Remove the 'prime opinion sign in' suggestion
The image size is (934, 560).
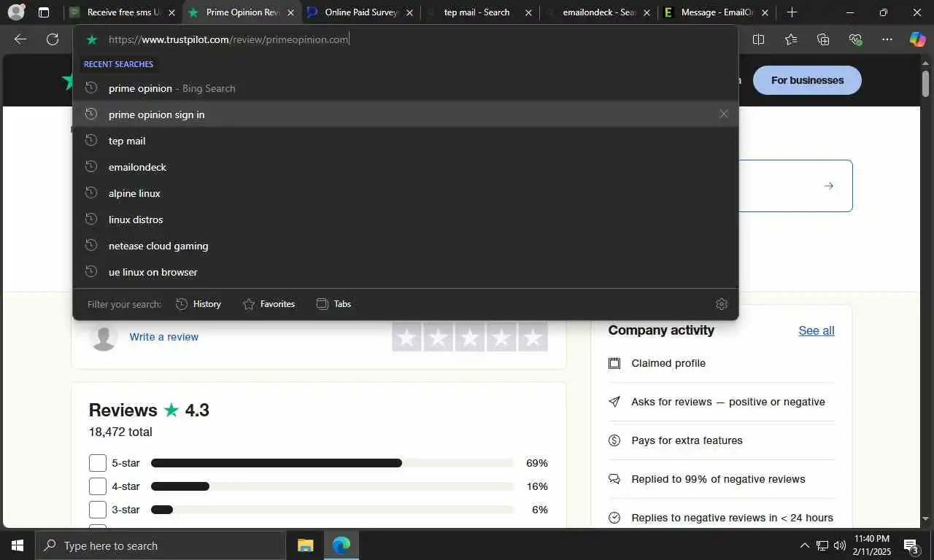(x=724, y=114)
